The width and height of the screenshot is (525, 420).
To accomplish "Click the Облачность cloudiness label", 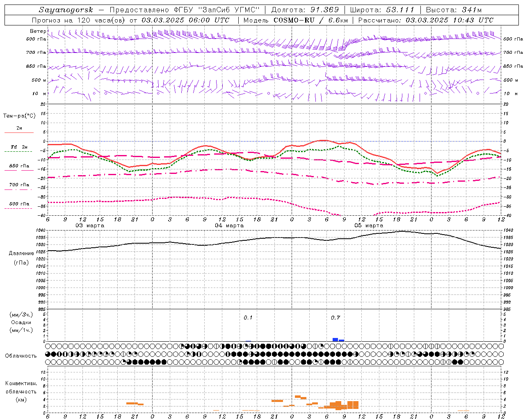I will click(x=21, y=356).
